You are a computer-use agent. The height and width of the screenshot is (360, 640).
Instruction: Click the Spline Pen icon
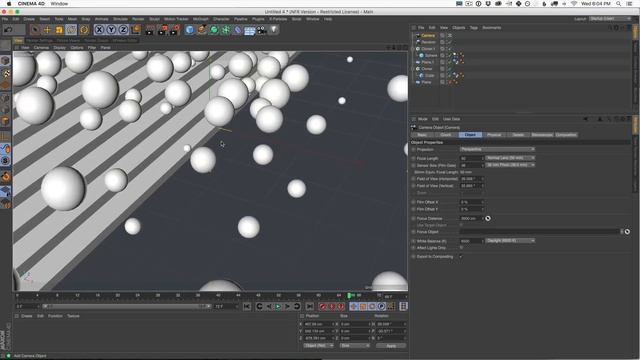tap(202, 30)
